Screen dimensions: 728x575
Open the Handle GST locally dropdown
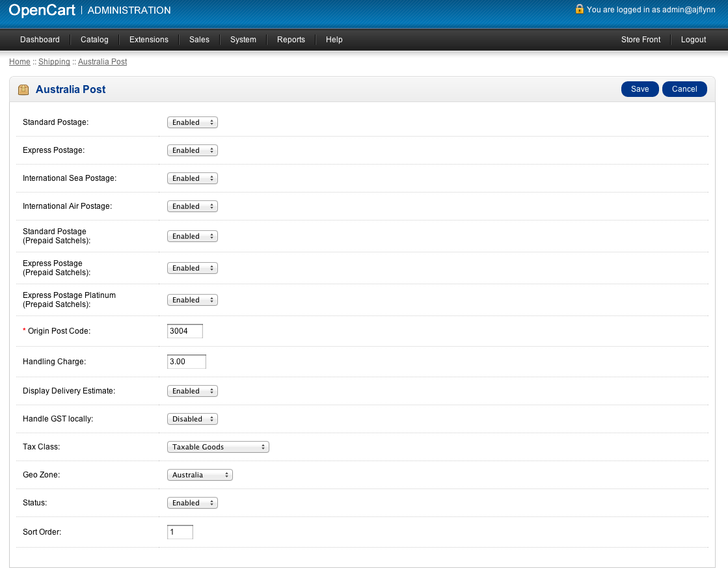(192, 419)
